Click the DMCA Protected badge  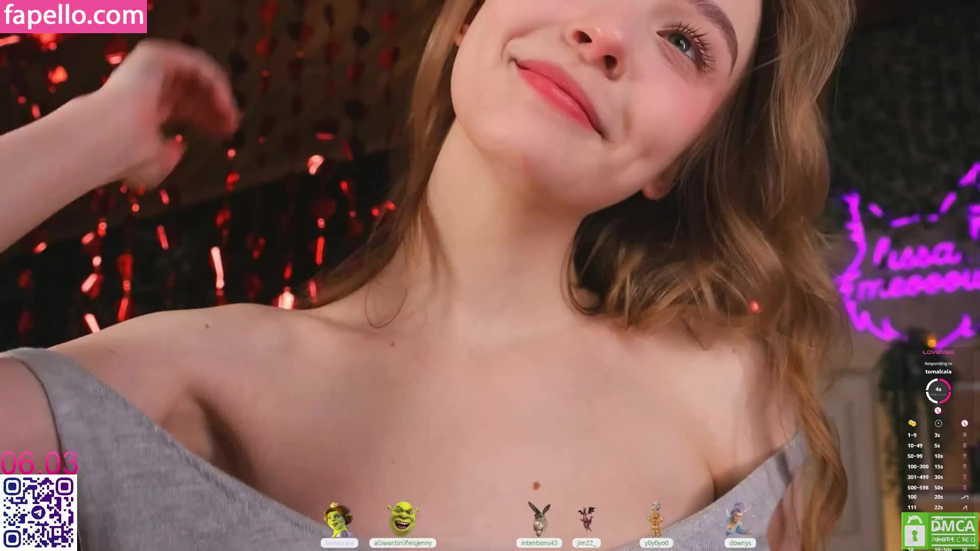tap(940, 531)
